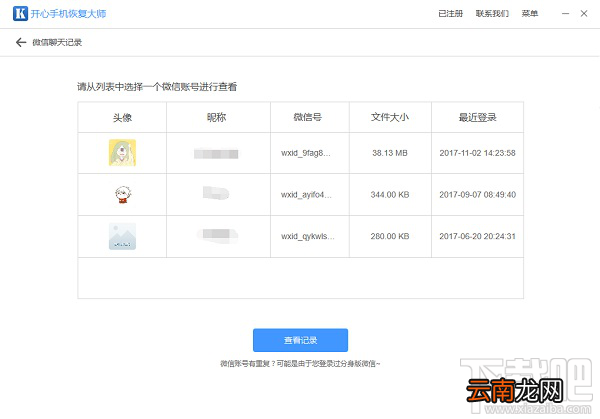This screenshot has height=419, width=600.
Task: Click login time 2017-06-20 20:24:31
Action: pos(477,236)
